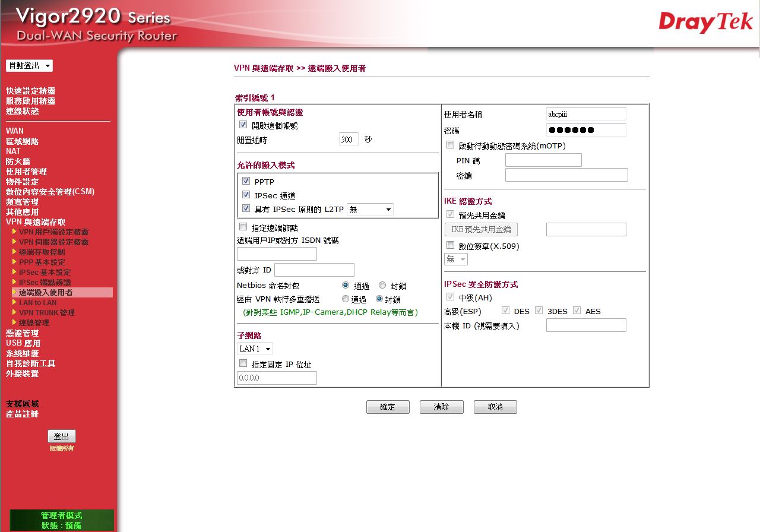Click the PIN 碼 field
Image resolution: width=760 pixels, height=532 pixels.
tap(543, 160)
